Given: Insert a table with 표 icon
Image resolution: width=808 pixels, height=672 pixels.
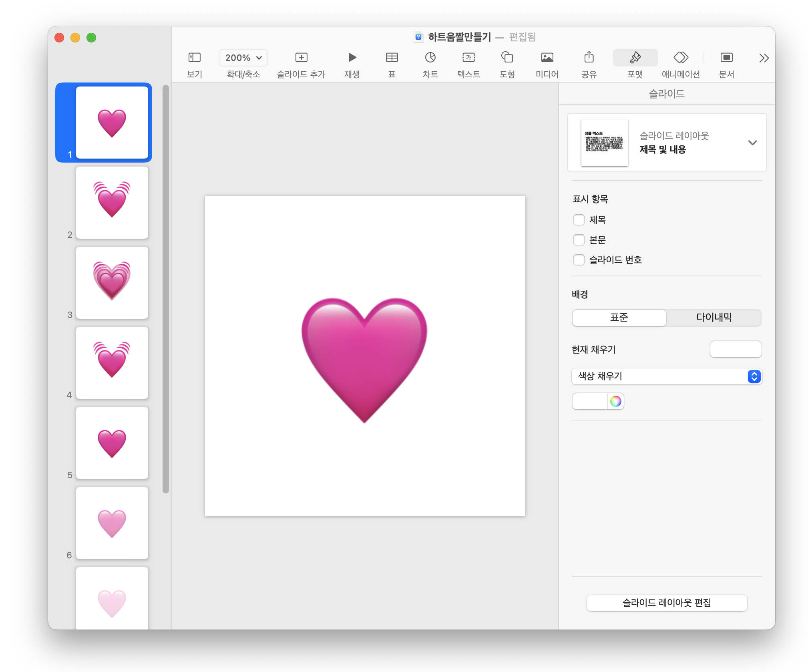Looking at the screenshot, I should 391,58.
